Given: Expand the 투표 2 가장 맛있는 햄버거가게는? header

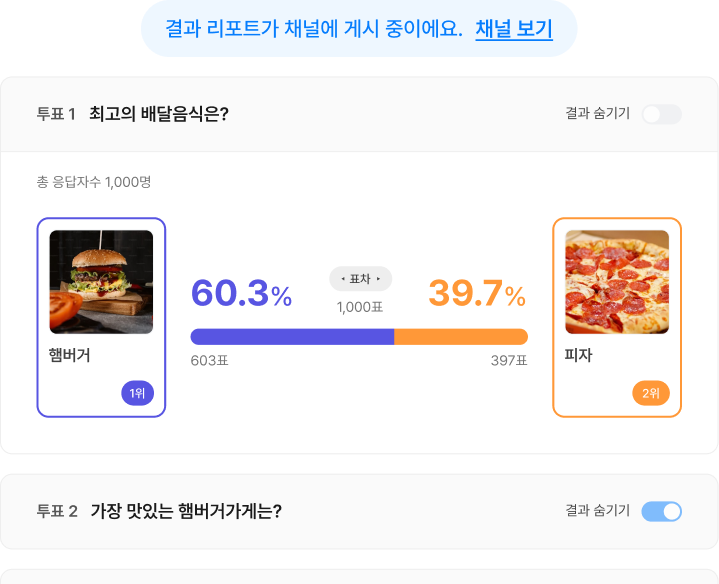Looking at the screenshot, I should pyautogui.click(x=360, y=512).
